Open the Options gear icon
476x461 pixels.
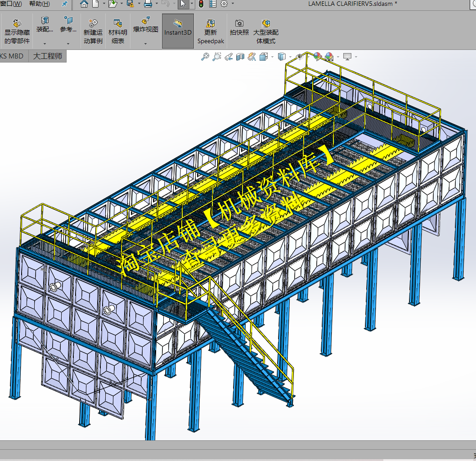(224, 4)
